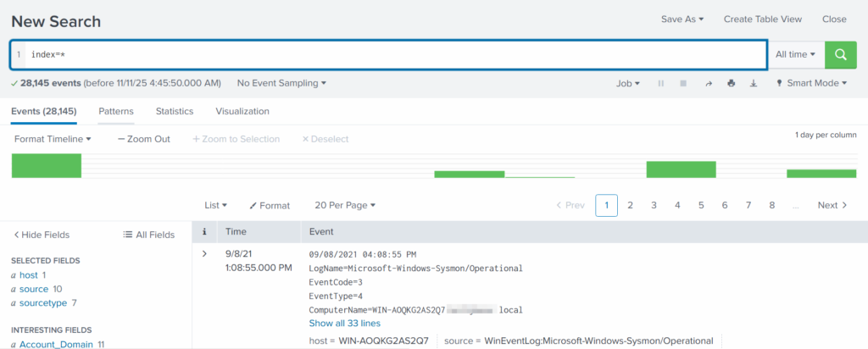Click the 9/8/21 timestamp cell
Image resolution: width=868 pixels, height=349 pixels.
pos(259,261)
